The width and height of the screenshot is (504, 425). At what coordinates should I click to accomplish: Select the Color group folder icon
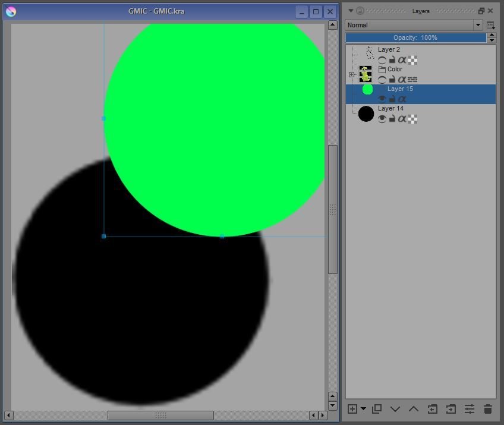(382, 70)
